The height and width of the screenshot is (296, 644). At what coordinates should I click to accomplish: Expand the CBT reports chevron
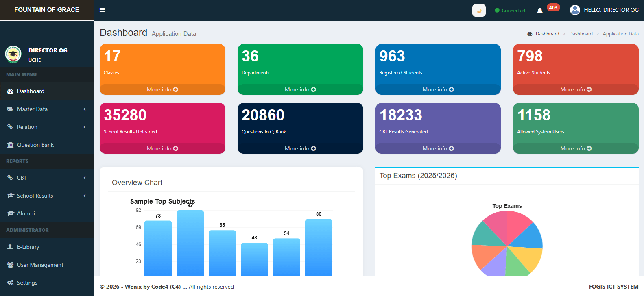click(85, 178)
